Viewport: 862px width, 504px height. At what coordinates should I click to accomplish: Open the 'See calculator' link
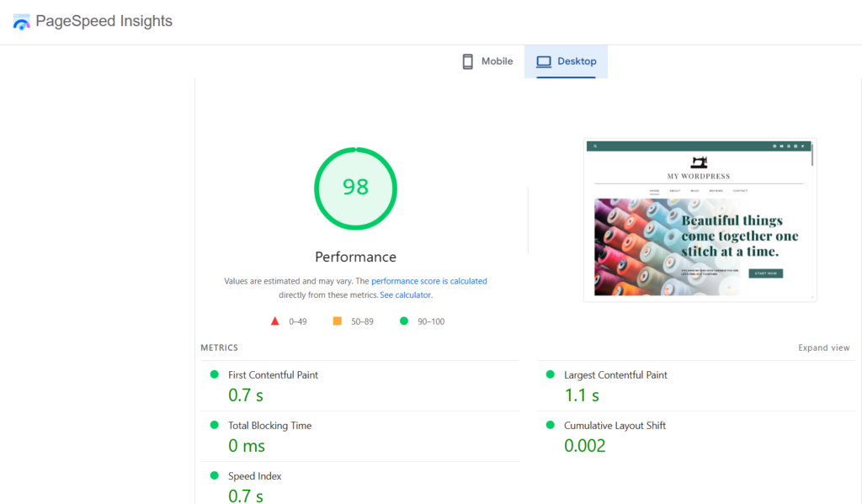pyautogui.click(x=406, y=294)
